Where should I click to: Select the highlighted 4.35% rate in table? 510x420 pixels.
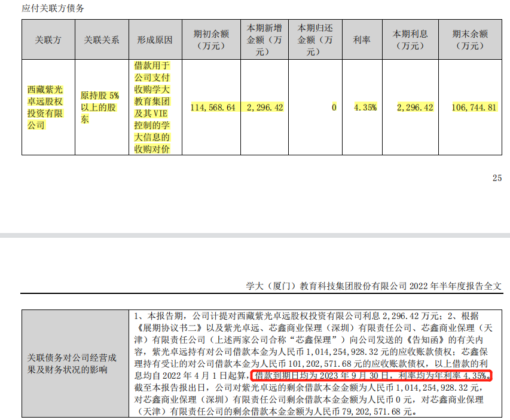pyautogui.click(x=365, y=108)
